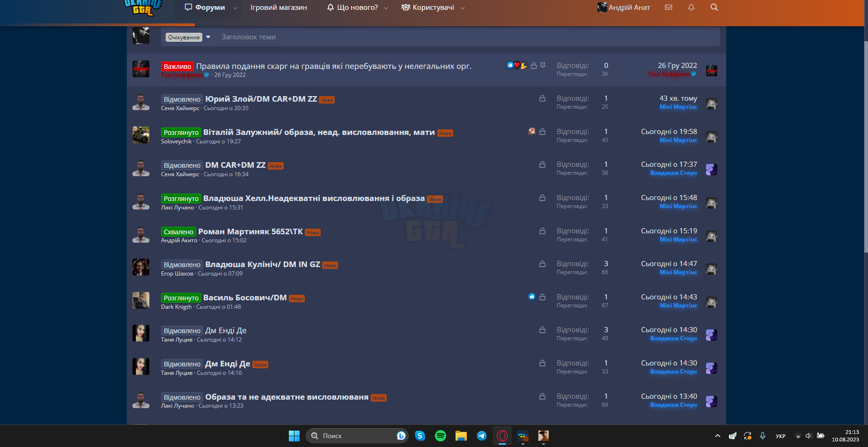Open the thread 'Образа та не адекватне висловлюваня'
This screenshot has height=447, width=868.
tap(287, 397)
